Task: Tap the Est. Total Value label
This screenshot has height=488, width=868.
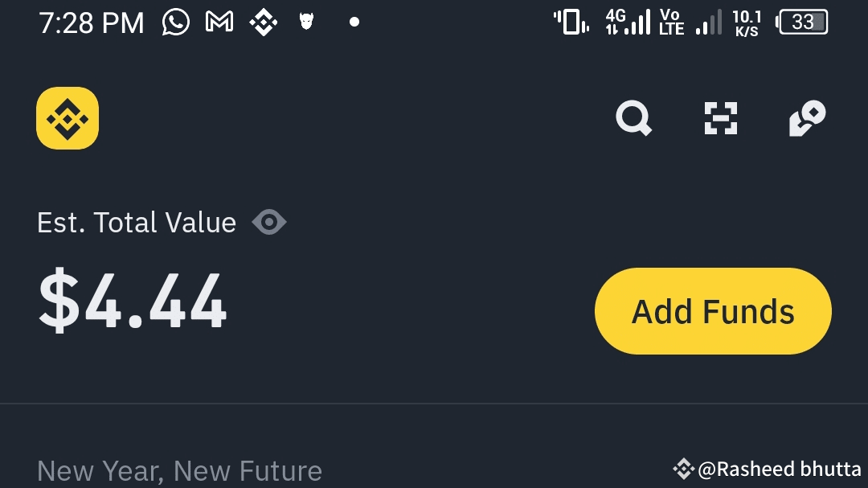Action: coord(137,223)
